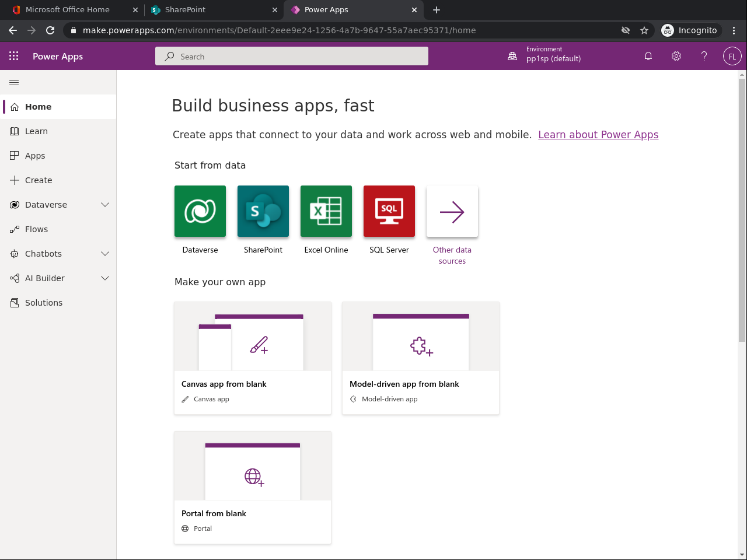
Task: Open the app launcher waffle icon
Action: coord(14,56)
